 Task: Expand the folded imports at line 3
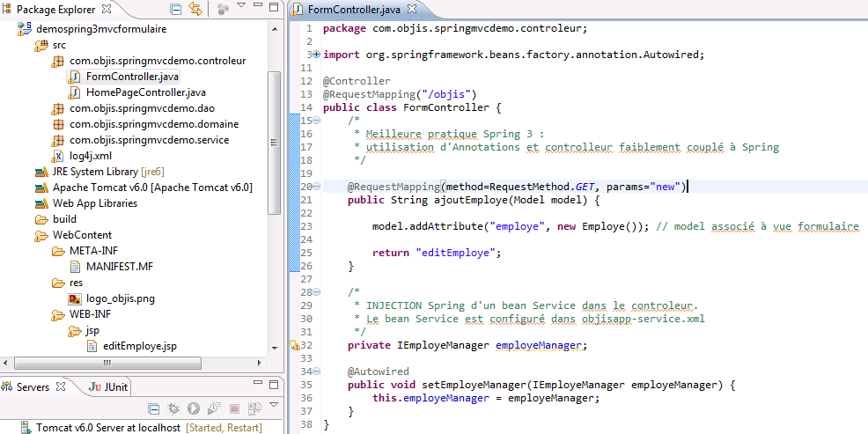(x=317, y=55)
